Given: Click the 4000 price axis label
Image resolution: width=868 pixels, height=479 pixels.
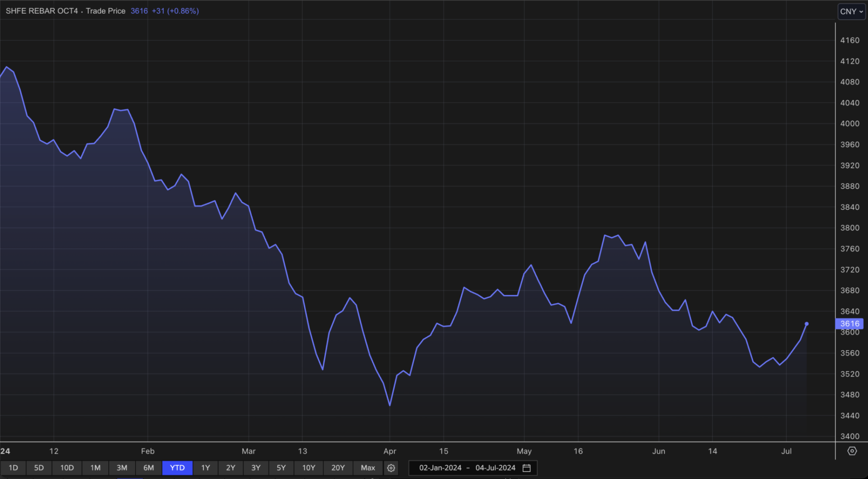Looking at the screenshot, I should [x=850, y=123].
